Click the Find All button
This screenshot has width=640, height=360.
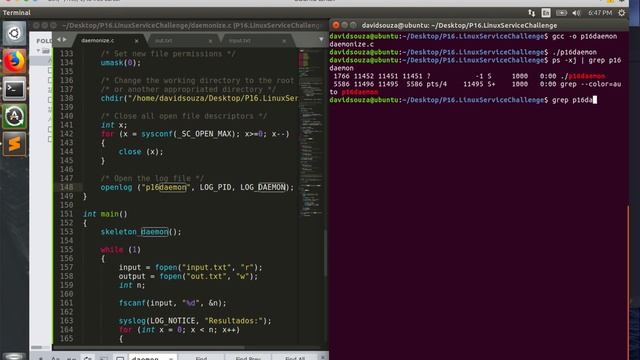(x=295, y=358)
